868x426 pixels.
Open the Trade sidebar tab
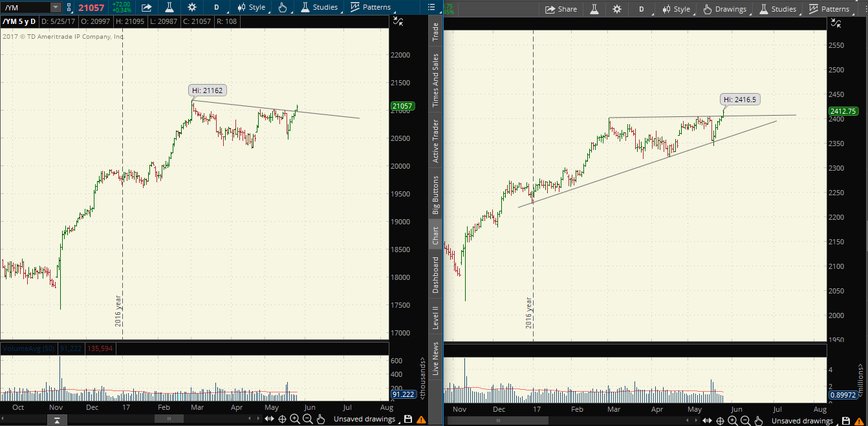tap(435, 32)
